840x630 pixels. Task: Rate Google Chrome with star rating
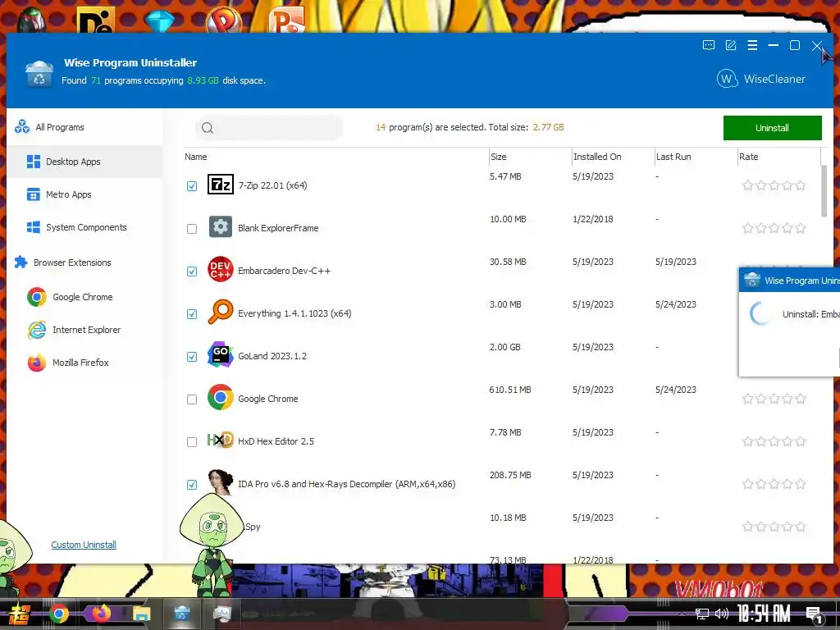coord(774,399)
